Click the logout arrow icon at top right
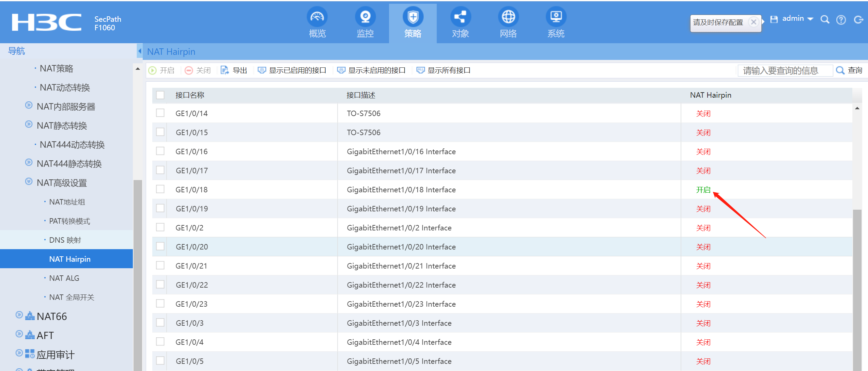The height and width of the screenshot is (371, 868). click(858, 20)
